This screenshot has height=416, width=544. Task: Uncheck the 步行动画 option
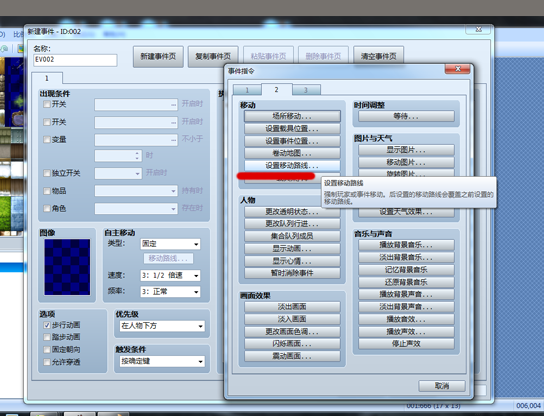[x=47, y=325]
